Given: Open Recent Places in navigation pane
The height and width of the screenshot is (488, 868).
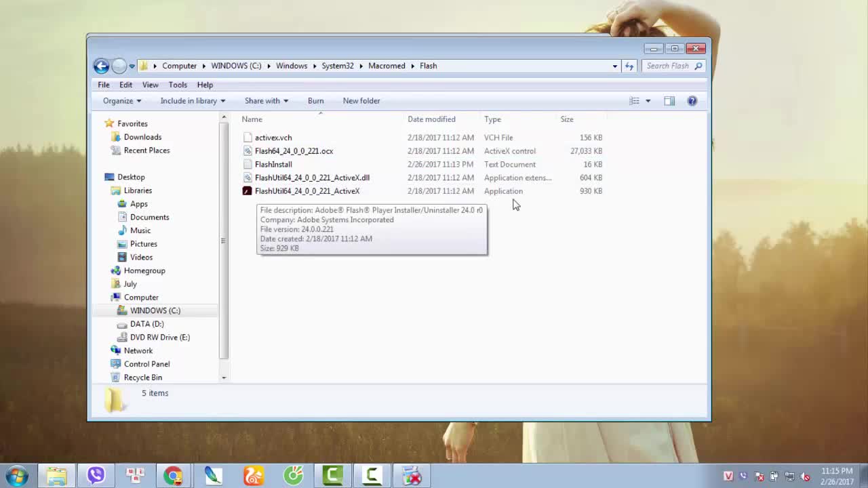Looking at the screenshot, I should pyautogui.click(x=146, y=150).
